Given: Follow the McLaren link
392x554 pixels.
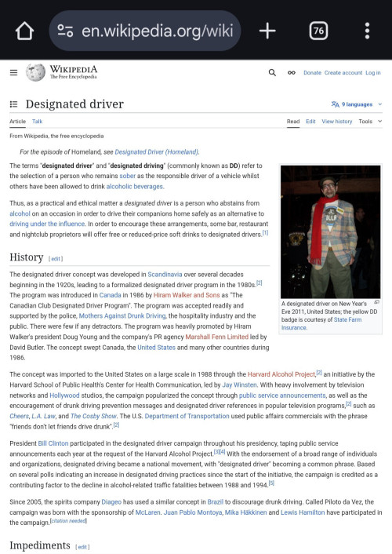Looking at the screenshot, I should (147, 512).
